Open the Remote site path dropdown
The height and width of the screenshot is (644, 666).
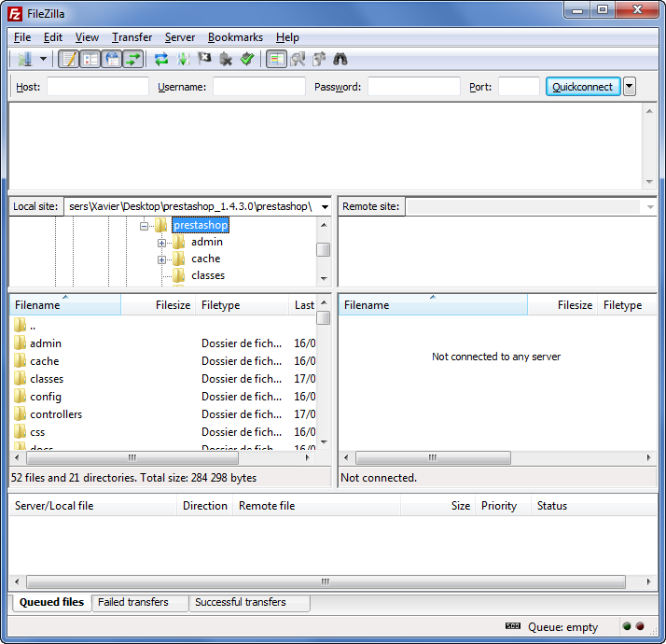coord(650,206)
